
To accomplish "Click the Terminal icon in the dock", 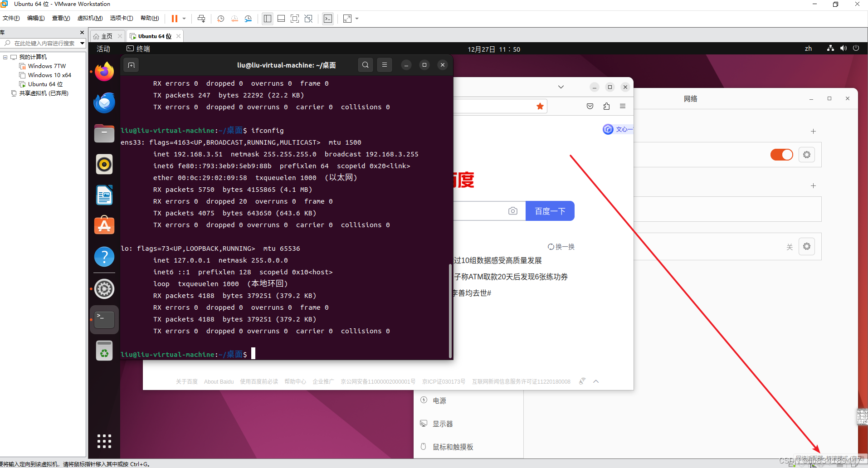I will pyautogui.click(x=104, y=320).
